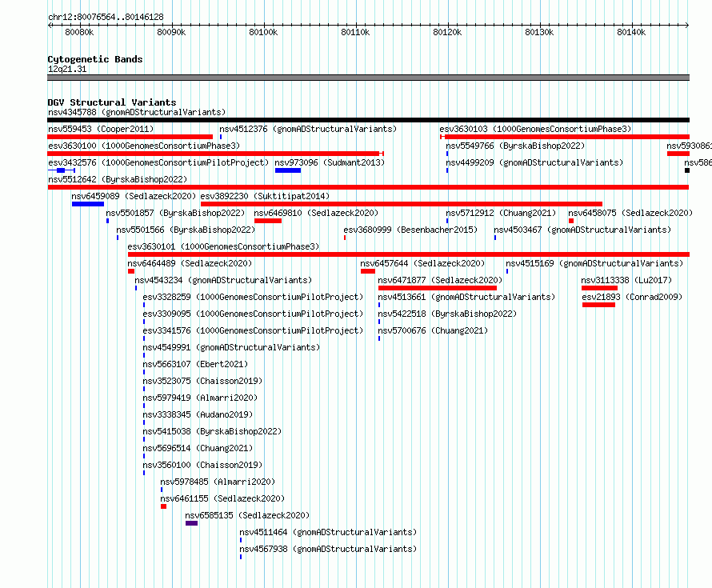
Task: Open nsv5549766 (ByrskaBishop2022) label
Action: coord(515,146)
